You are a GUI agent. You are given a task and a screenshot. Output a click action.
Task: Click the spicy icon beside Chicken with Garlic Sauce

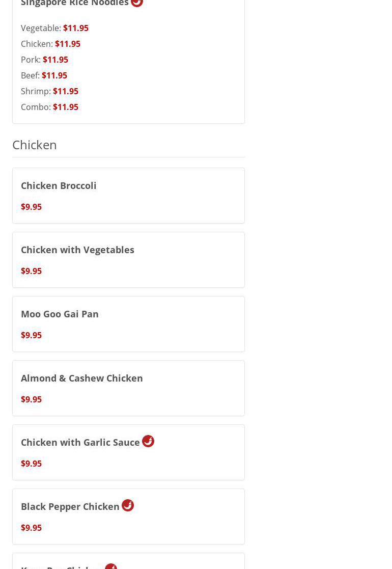(148, 441)
